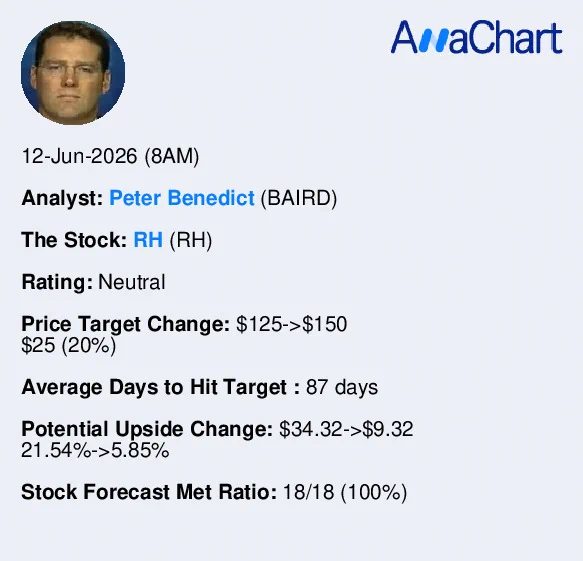Screen dimensions: 583x561
Task: Click the Analyst: label
Action: (62, 198)
